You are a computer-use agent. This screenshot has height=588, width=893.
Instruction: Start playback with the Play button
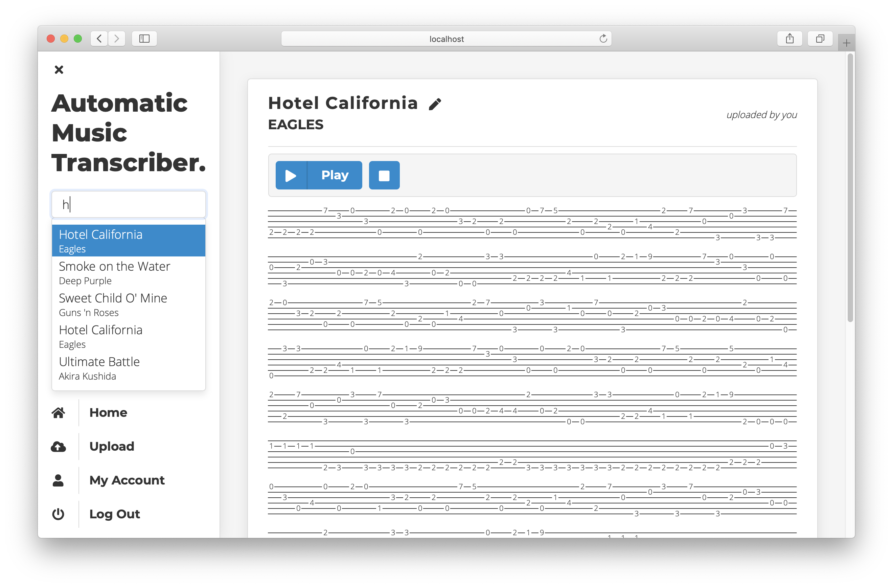point(319,175)
